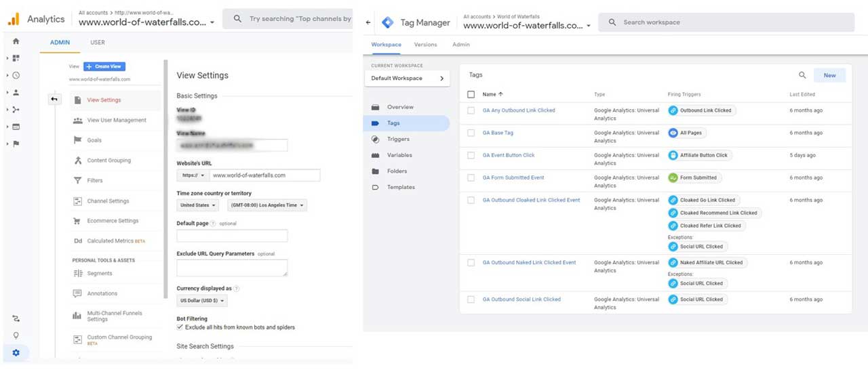This screenshot has width=868, height=374.
Task: Sort tags by the Name column
Action: 493,94
